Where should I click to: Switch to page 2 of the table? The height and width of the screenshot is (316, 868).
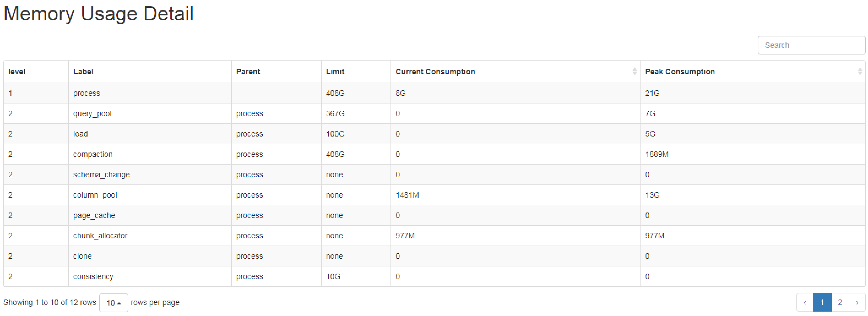click(x=840, y=303)
